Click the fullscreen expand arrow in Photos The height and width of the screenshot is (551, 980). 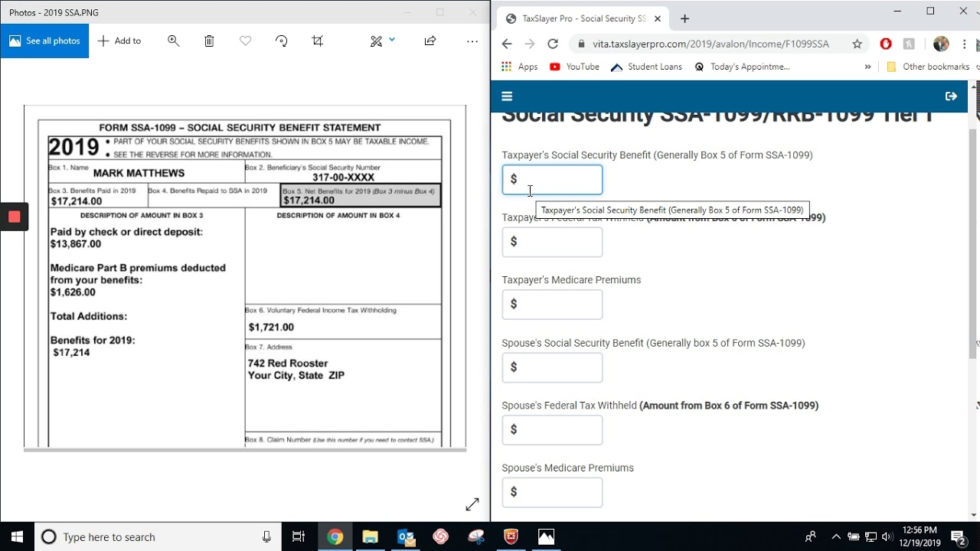472,504
